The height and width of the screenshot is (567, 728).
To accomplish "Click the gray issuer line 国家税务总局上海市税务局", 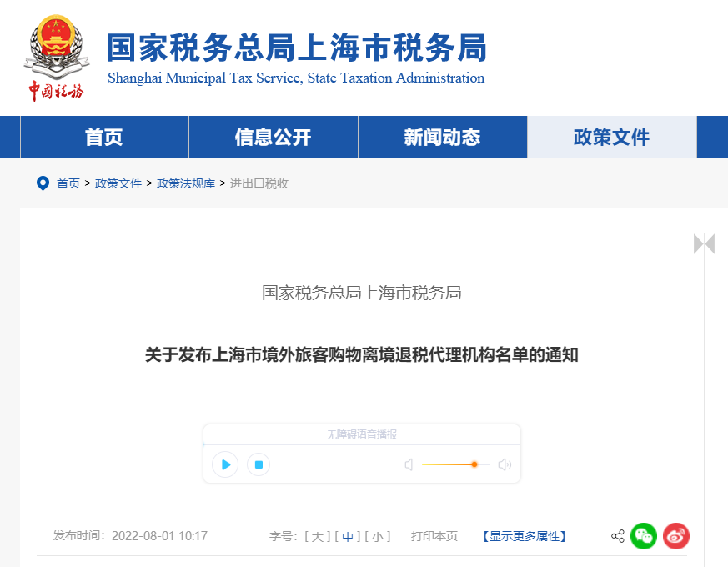I will coord(362,293).
